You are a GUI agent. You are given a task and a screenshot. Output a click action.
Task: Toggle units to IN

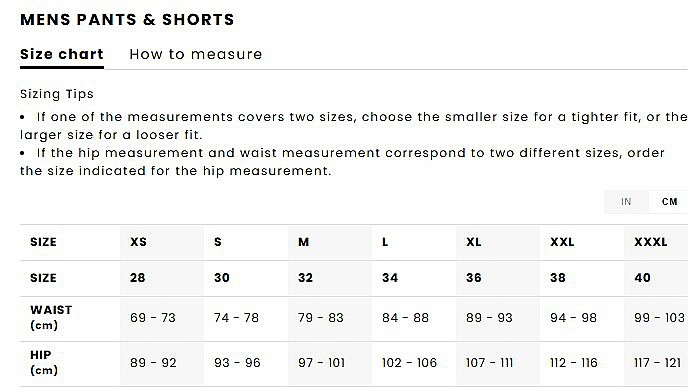pos(626,202)
